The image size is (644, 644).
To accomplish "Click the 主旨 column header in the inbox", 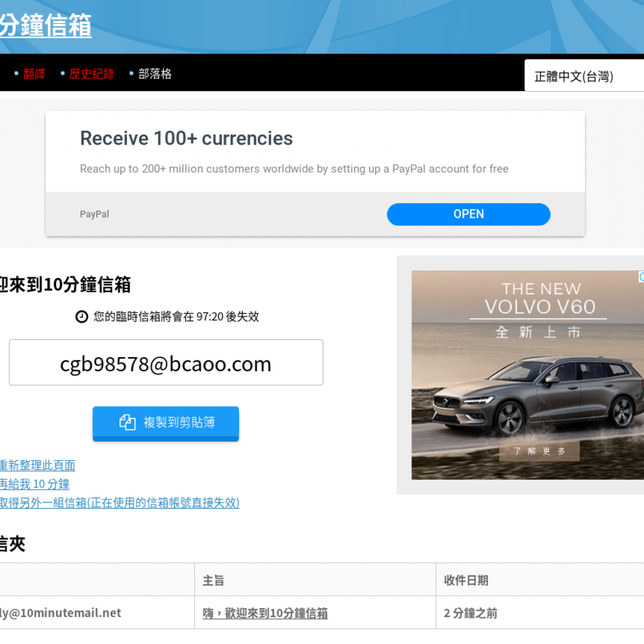I will point(214,580).
